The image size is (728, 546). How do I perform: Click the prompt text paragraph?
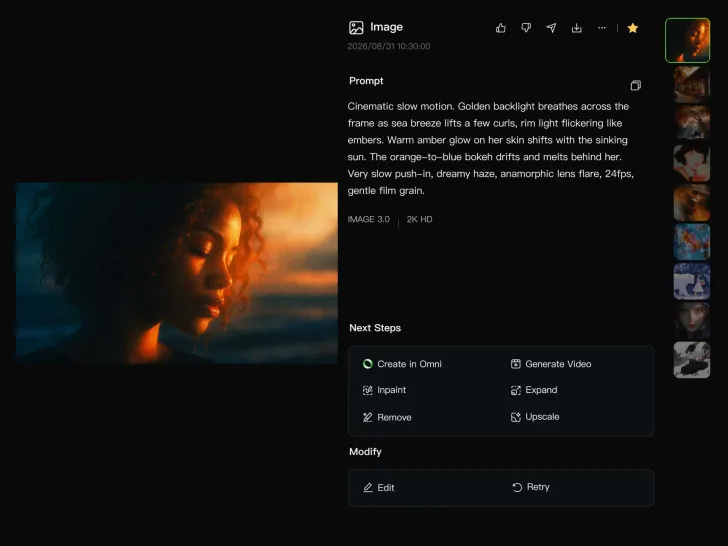point(491,149)
